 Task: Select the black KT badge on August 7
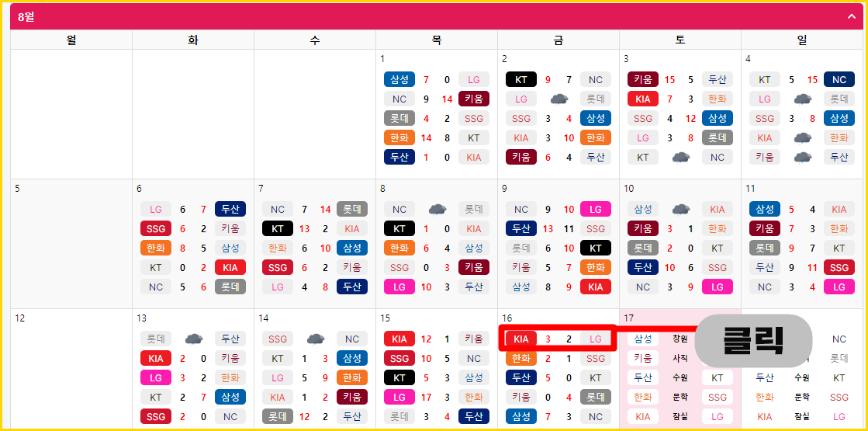(x=278, y=229)
